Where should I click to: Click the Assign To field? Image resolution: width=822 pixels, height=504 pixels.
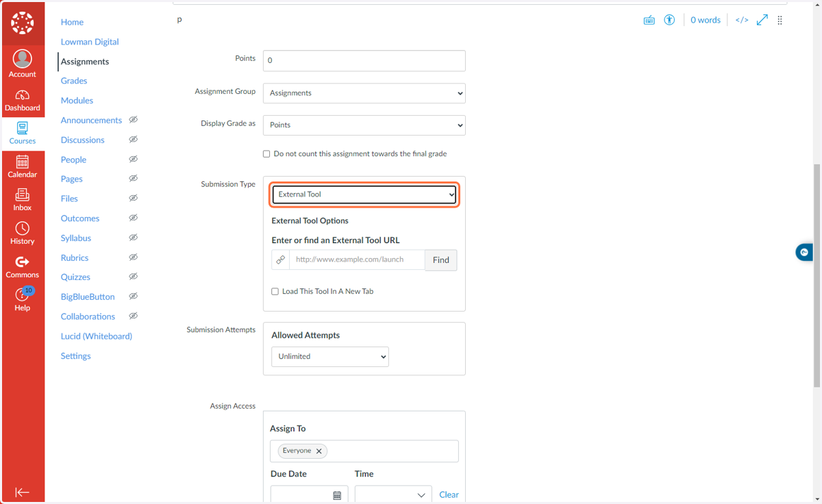pyautogui.click(x=364, y=451)
